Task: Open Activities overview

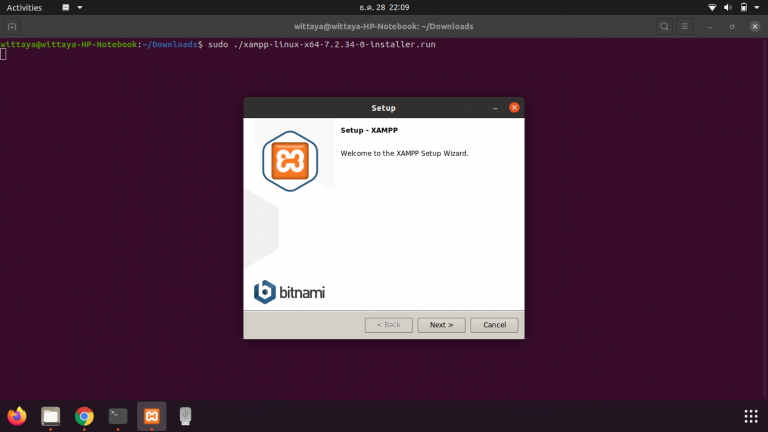Action: pos(24,7)
